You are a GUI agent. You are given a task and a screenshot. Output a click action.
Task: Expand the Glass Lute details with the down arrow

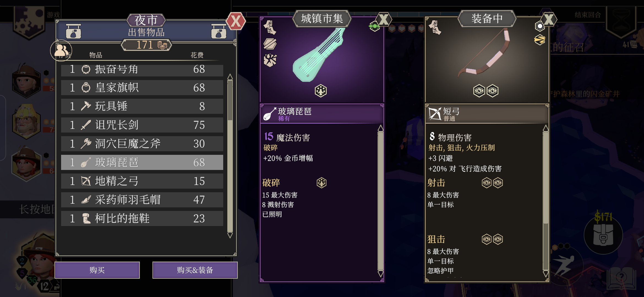click(x=381, y=274)
